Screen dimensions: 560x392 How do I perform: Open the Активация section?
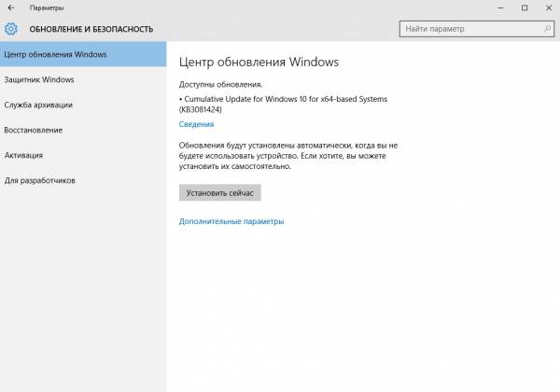pyautogui.click(x=83, y=155)
